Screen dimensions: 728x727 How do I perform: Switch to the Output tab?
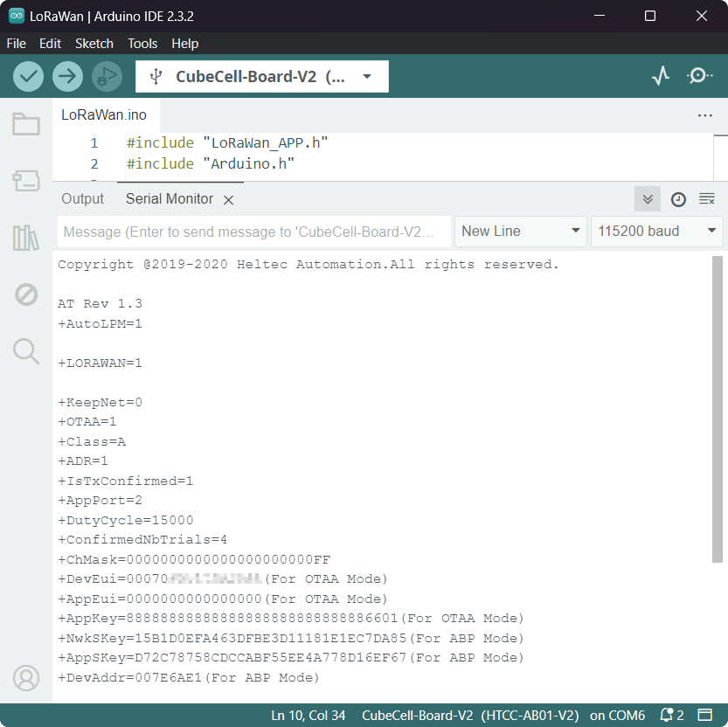[82, 199]
